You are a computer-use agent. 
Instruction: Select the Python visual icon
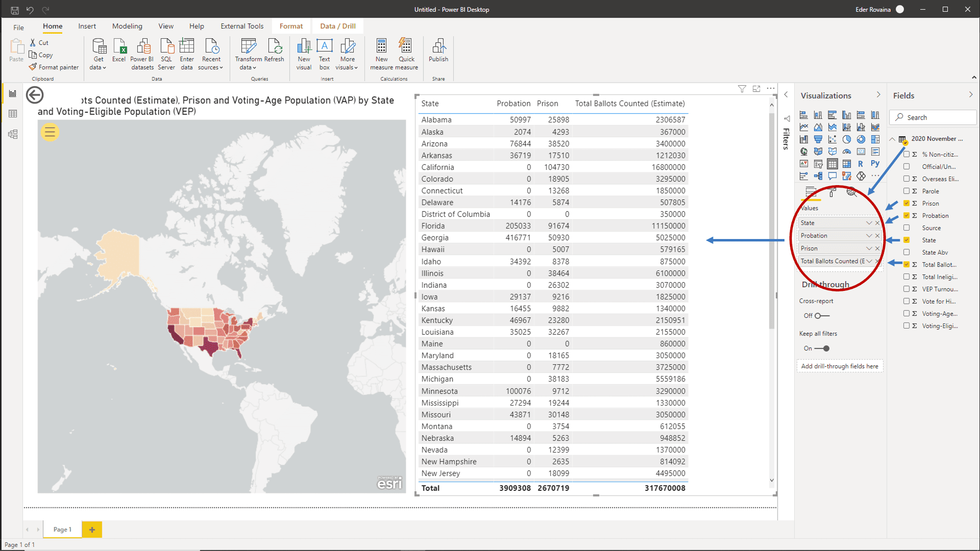coord(876,163)
